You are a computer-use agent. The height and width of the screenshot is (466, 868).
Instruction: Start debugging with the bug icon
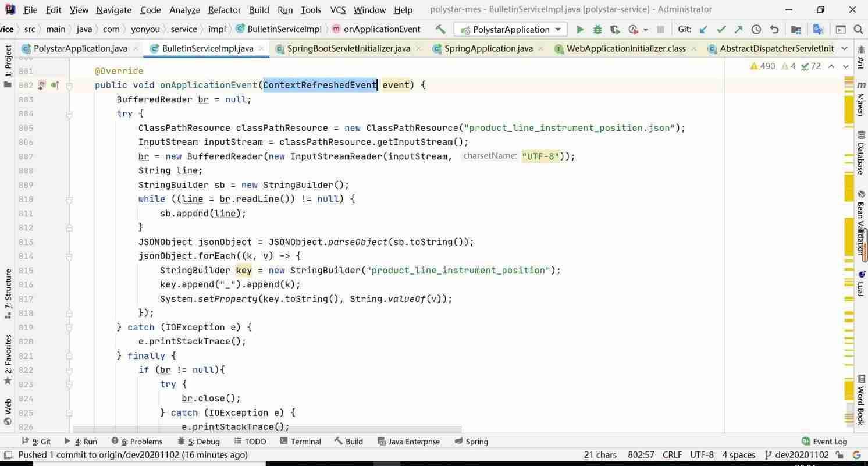pyautogui.click(x=597, y=29)
